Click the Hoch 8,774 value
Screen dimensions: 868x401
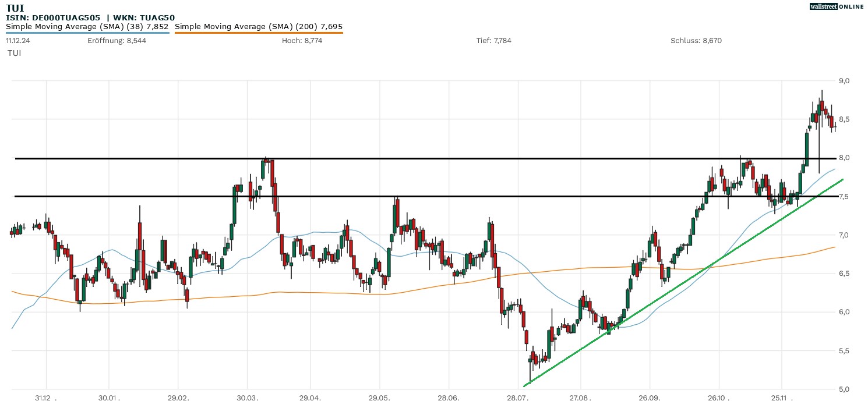[x=302, y=41]
